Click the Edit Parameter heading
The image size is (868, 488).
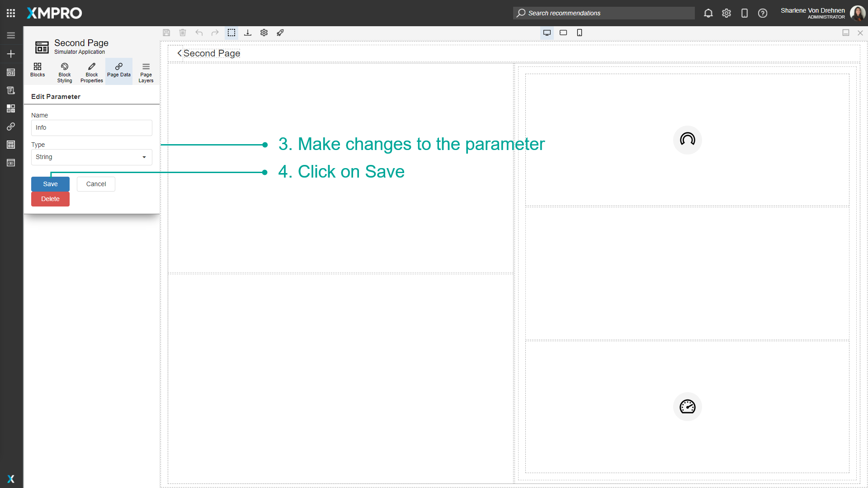(x=56, y=97)
